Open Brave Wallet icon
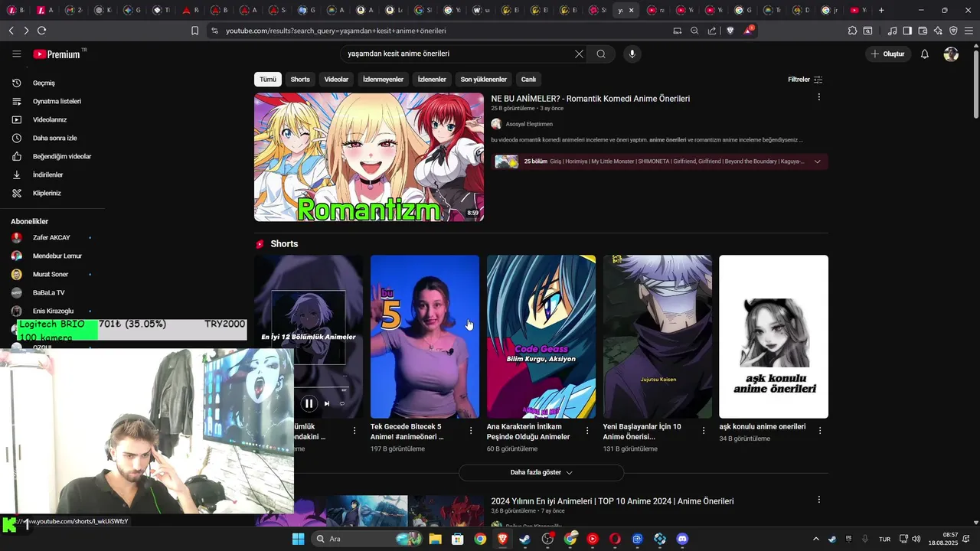980x551 pixels. coord(923,31)
